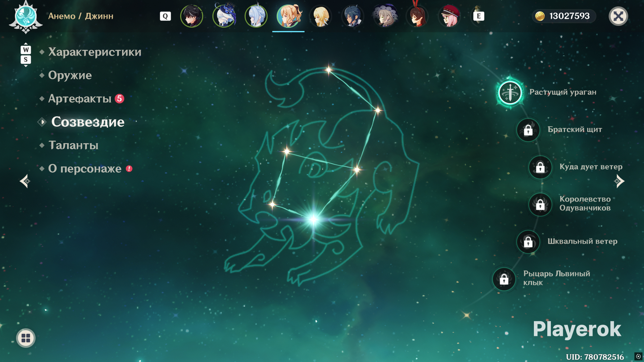The image size is (644, 362).
Task: Click the S key menu-down indicator
Action: pyautogui.click(x=26, y=59)
